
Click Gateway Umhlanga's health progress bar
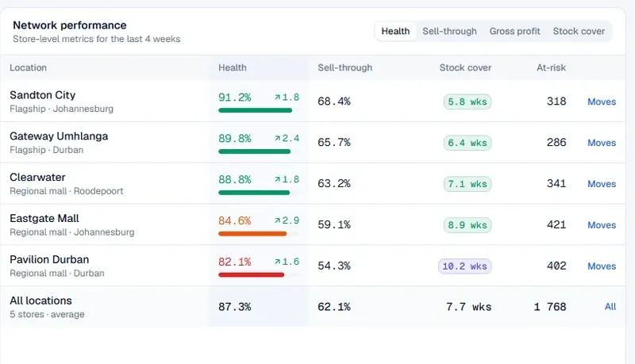tap(254, 151)
